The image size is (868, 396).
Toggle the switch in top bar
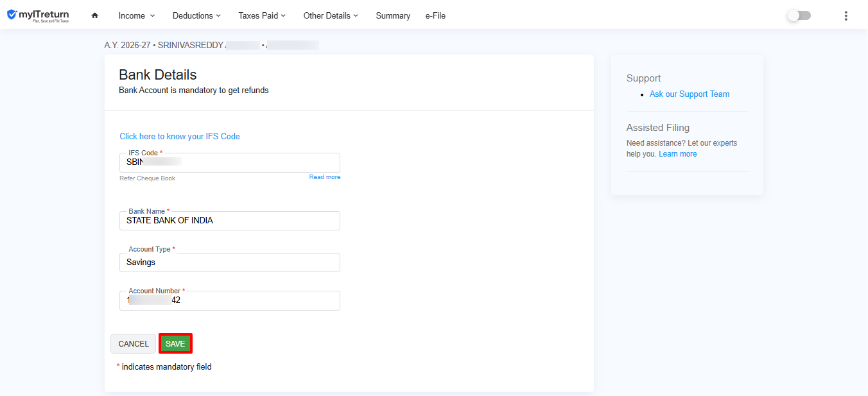coord(799,15)
